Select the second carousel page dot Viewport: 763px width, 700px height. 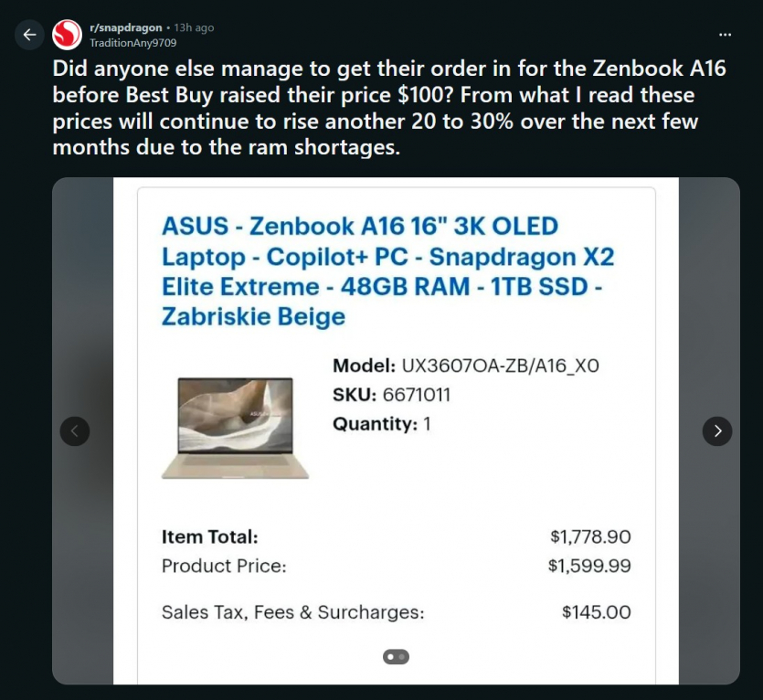click(x=400, y=656)
